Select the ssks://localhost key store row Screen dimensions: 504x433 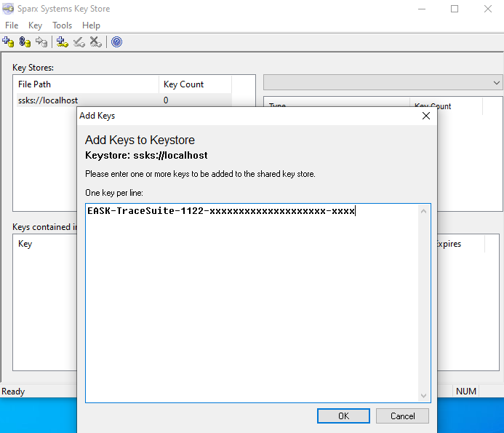click(x=124, y=100)
